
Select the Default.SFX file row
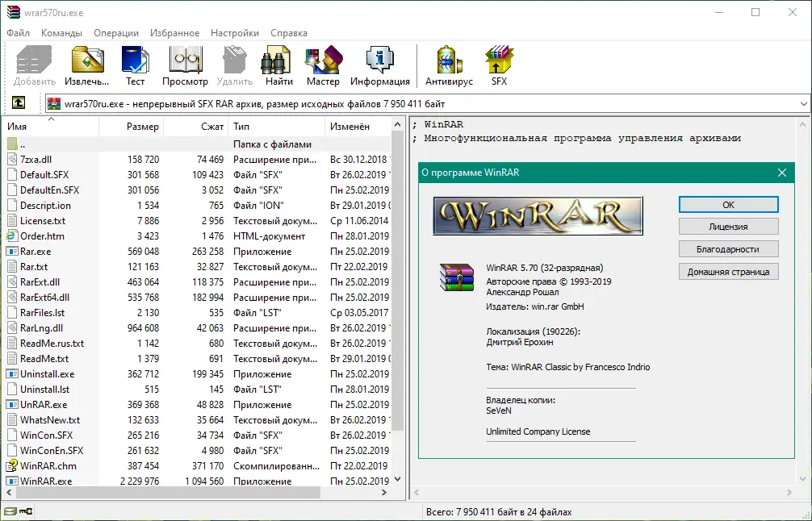click(199, 175)
